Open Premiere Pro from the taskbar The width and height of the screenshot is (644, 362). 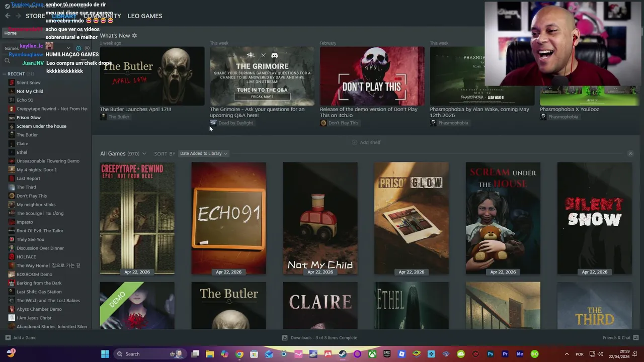click(505, 354)
